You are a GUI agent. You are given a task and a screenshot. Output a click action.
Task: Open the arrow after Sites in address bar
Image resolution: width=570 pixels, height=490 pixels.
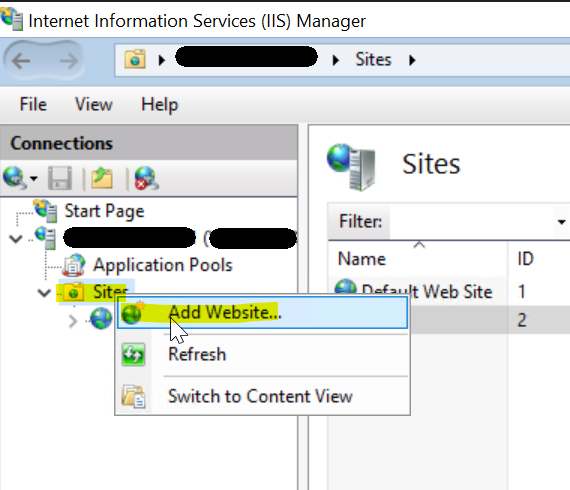pyautogui.click(x=412, y=60)
